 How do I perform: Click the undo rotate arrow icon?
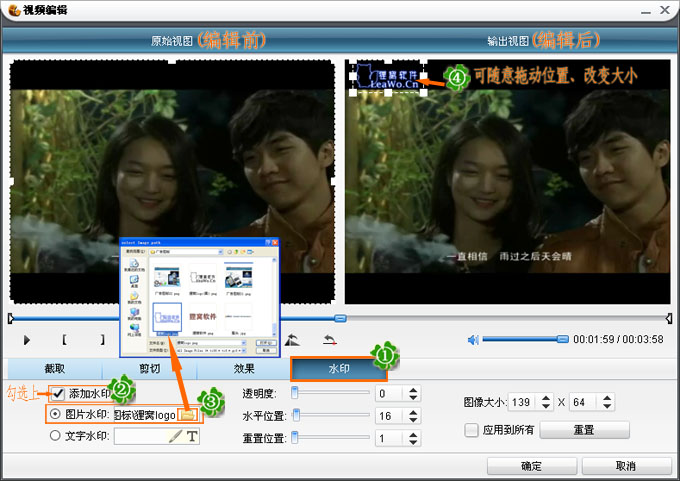pyautogui.click(x=329, y=340)
